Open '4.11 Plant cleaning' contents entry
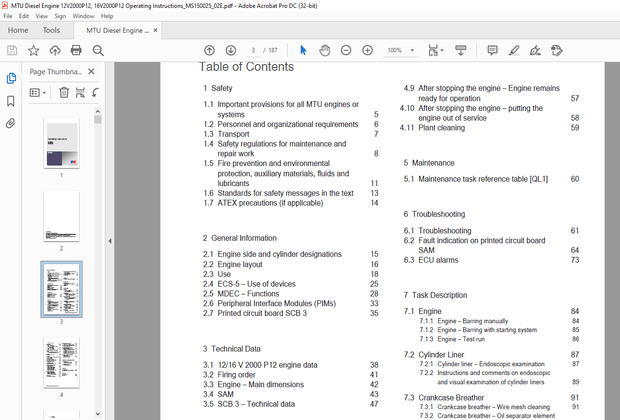 (489, 128)
